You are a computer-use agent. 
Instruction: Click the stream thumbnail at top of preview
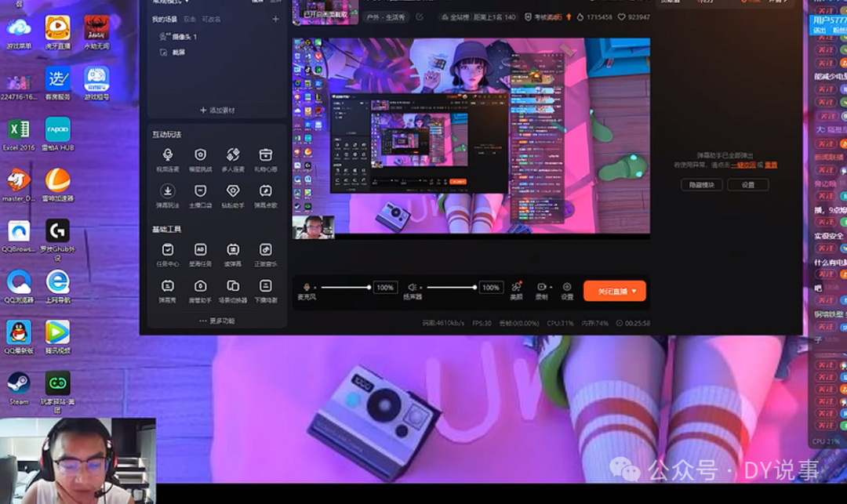click(x=325, y=12)
